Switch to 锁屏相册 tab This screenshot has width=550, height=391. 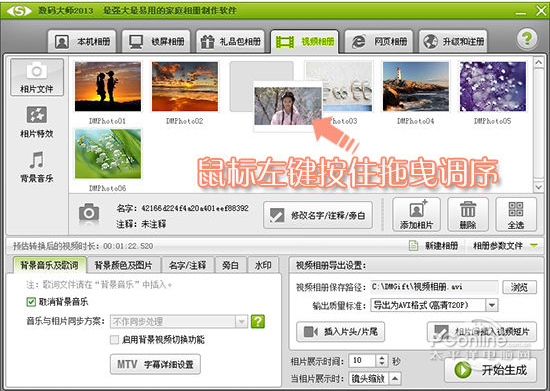156,41
